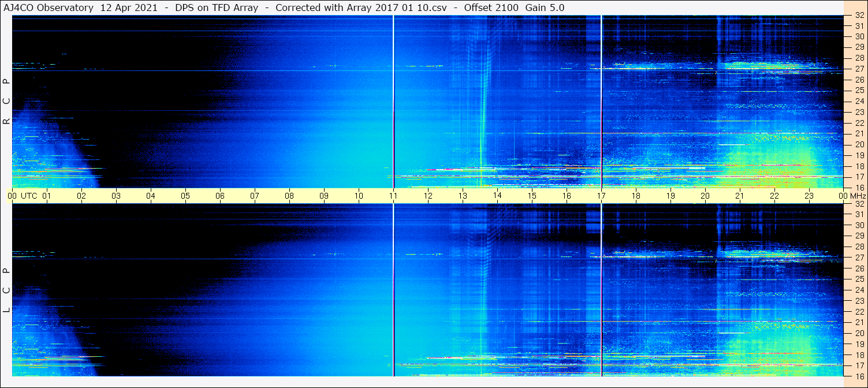
Task: Click the Gain 5.0 value in header
Action: 545,8
